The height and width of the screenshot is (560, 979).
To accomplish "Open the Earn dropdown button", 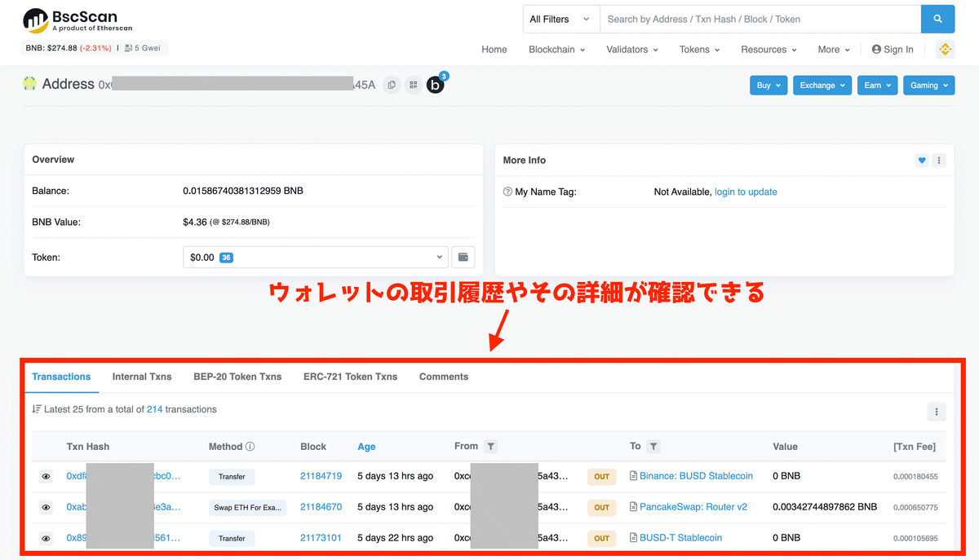I will point(877,85).
